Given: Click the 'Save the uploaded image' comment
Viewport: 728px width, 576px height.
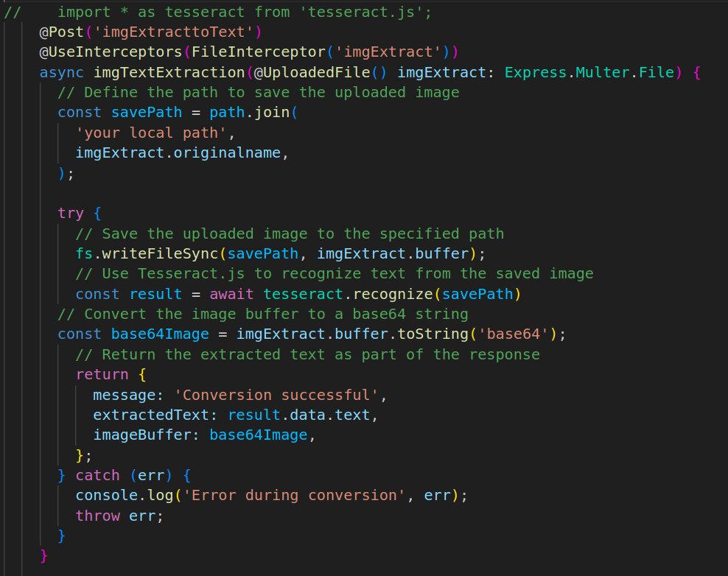Looking at the screenshot, I should (x=290, y=233).
